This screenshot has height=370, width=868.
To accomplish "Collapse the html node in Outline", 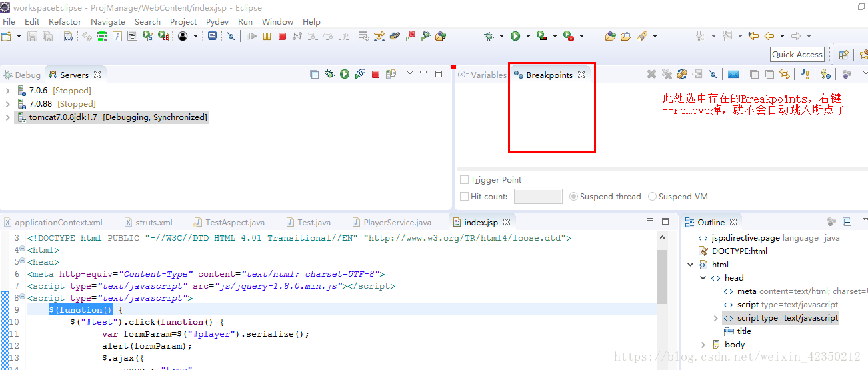I will pos(691,265).
